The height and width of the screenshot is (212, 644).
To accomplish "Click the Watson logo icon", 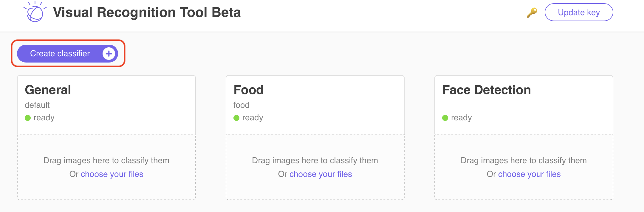I will point(35,12).
